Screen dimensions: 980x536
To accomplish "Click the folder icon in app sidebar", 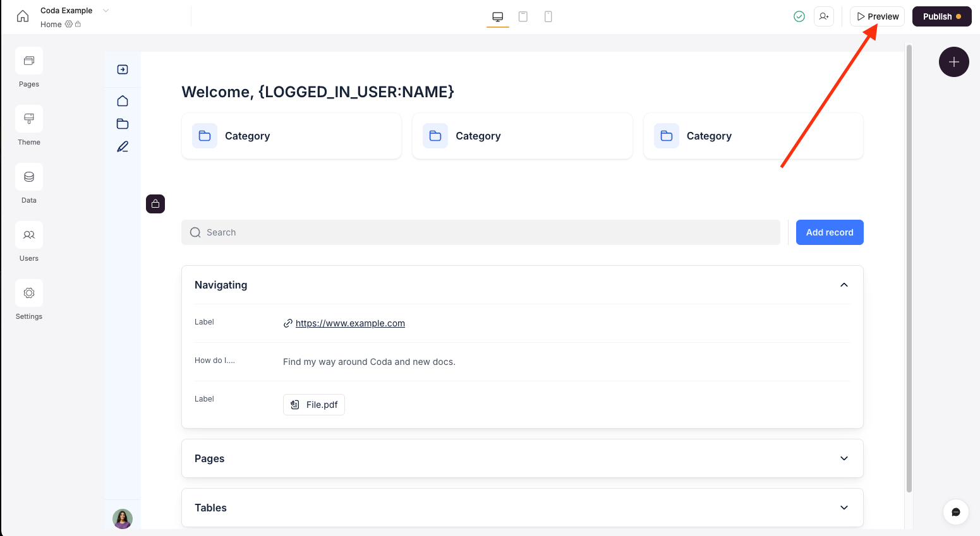I will pos(123,124).
